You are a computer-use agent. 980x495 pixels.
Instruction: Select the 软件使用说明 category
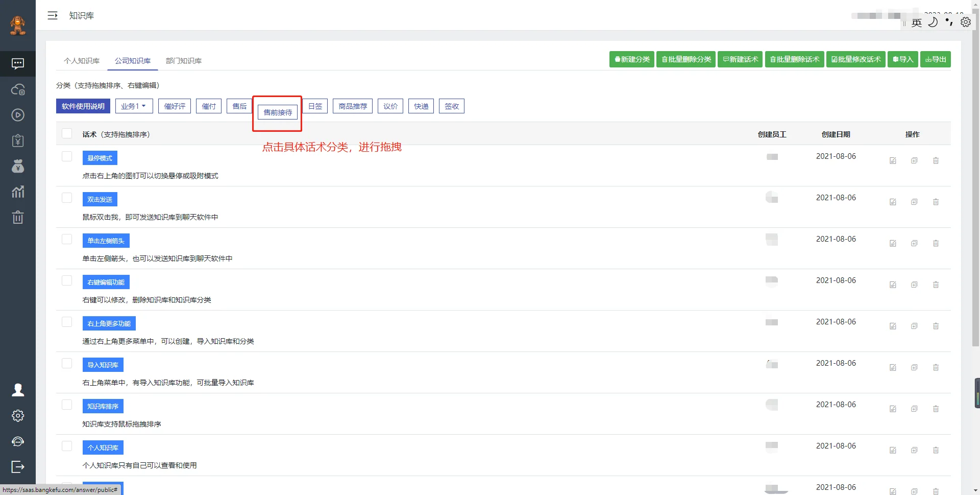(x=83, y=106)
